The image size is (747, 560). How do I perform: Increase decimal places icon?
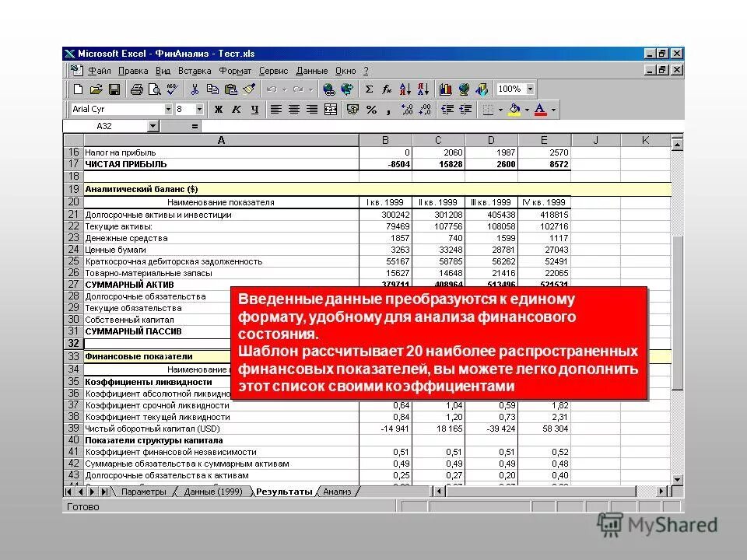pyautogui.click(x=407, y=110)
